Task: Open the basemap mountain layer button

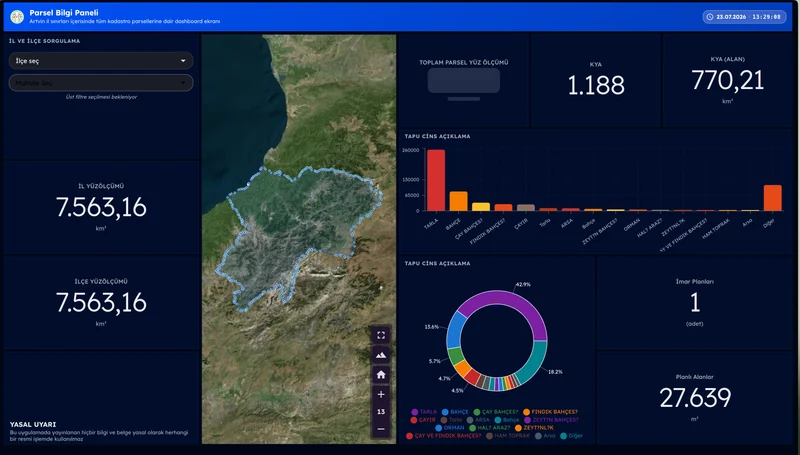Action: pos(381,355)
